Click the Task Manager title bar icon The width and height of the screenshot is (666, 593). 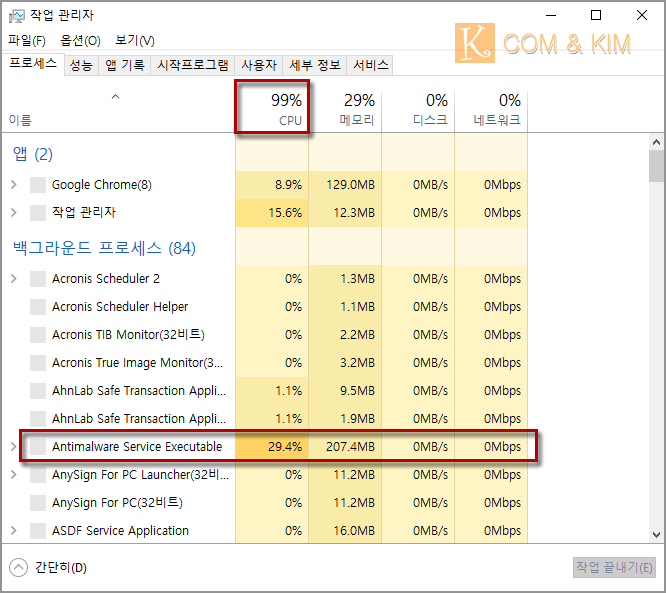[17, 16]
